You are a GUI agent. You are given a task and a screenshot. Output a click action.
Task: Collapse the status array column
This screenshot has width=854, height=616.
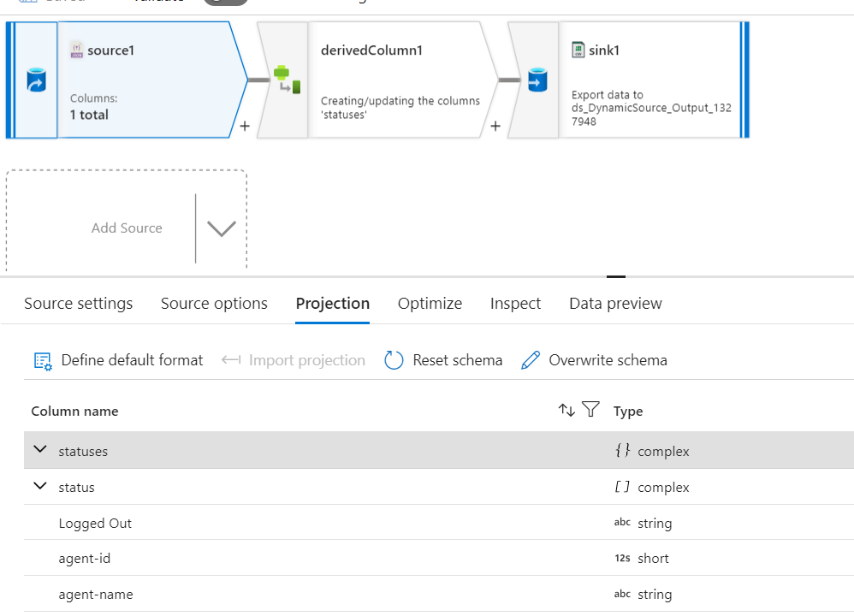pos(39,486)
